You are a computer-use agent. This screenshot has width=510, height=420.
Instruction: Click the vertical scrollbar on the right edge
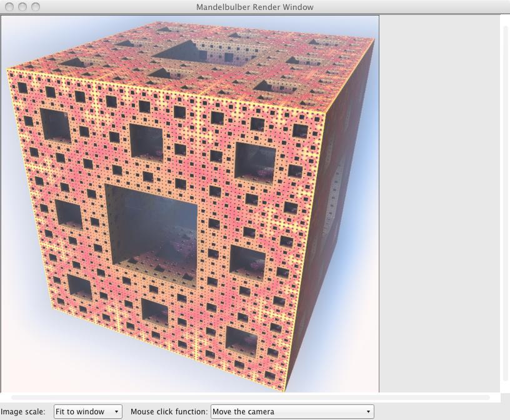[506, 200]
